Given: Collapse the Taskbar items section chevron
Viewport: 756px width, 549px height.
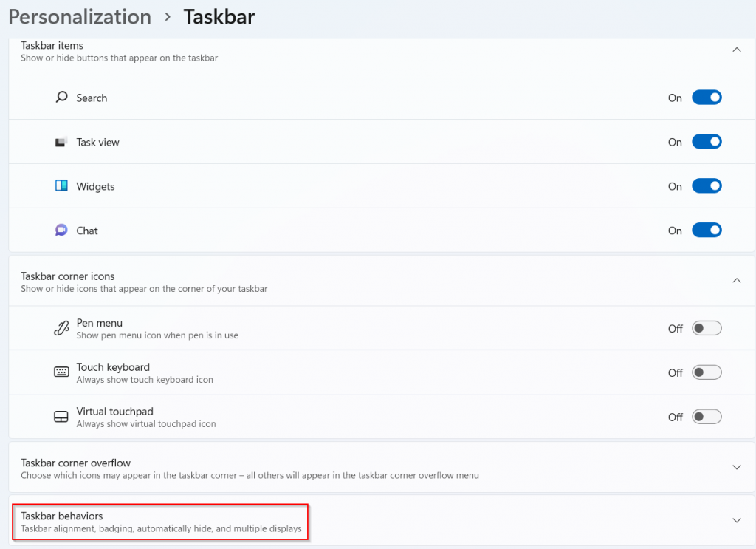Looking at the screenshot, I should click(x=737, y=50).
